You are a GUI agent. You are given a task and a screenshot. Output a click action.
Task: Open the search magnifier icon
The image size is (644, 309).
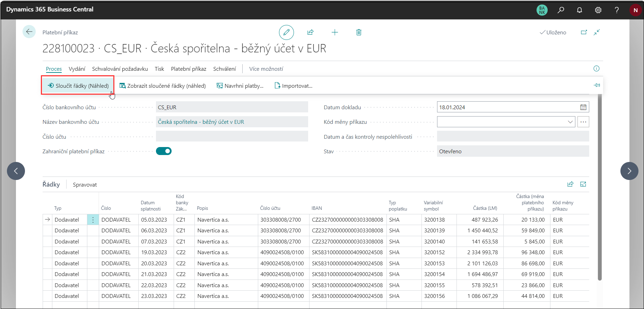tap(561, 10)
